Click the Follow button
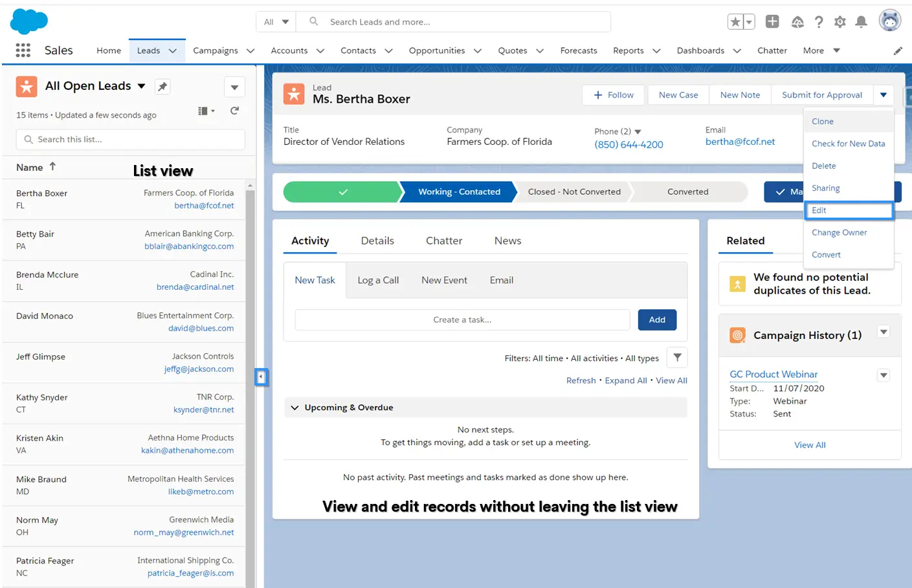The width and height of the screenshot is (912, 588). (614, 95)
